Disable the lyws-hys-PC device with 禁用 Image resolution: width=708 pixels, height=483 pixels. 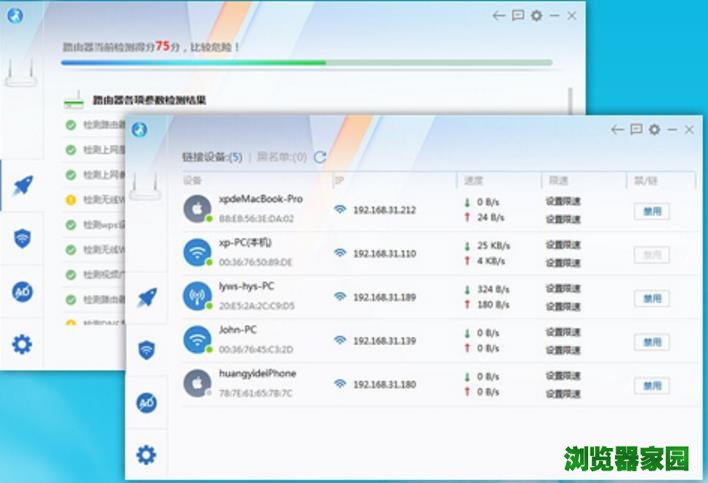(x=652, y=298)
